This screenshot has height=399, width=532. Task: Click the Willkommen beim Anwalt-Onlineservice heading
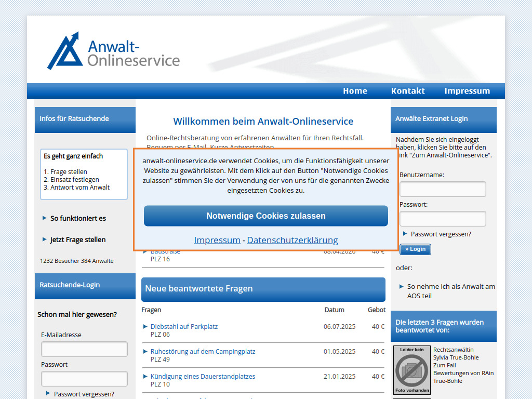(x=263, y=122)
